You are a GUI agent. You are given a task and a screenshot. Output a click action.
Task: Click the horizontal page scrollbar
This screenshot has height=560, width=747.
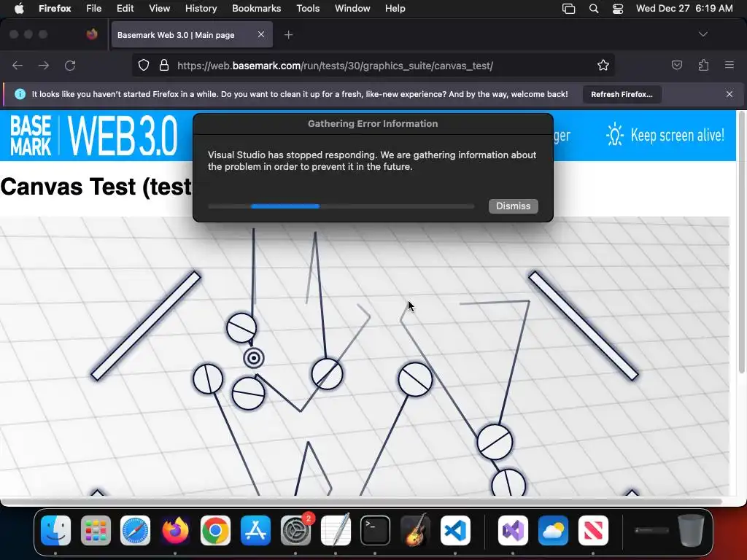pyautogui.click(x=361, y=502)
